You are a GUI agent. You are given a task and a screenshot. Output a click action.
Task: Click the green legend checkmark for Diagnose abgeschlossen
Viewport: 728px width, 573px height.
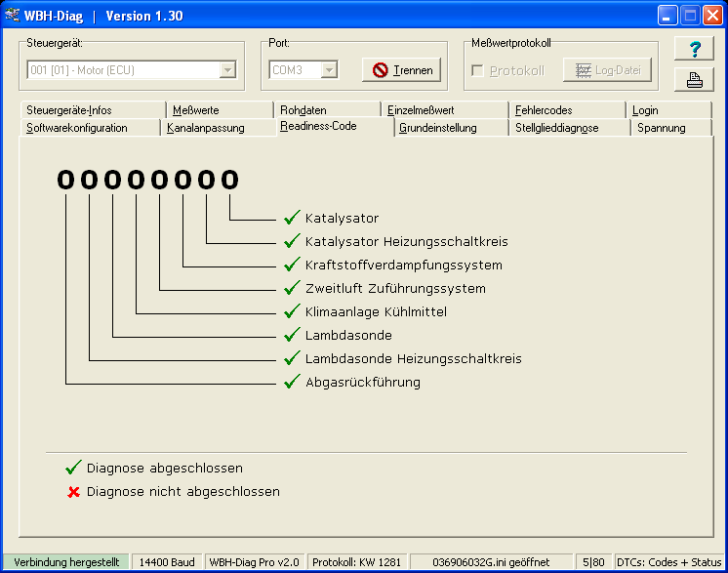click(x=73, y=469)
